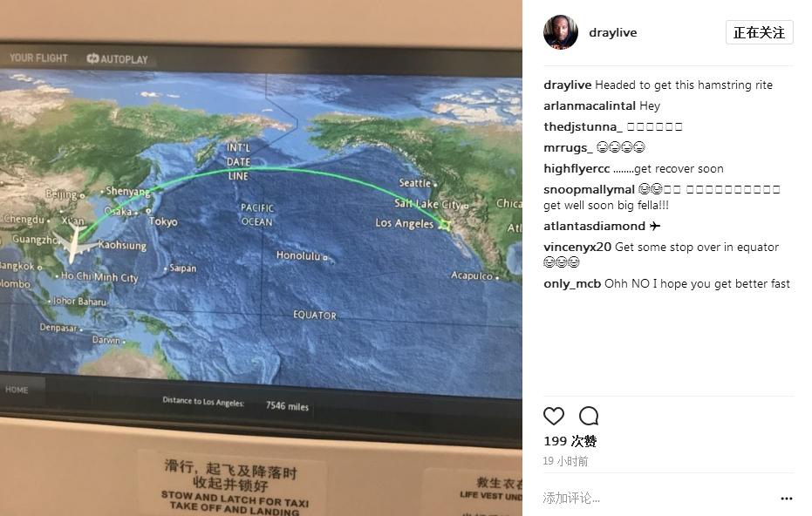Click draylive username in the caption
Image resolution: width=812 pixels, height=516 pixels.
tap(567, 85)
